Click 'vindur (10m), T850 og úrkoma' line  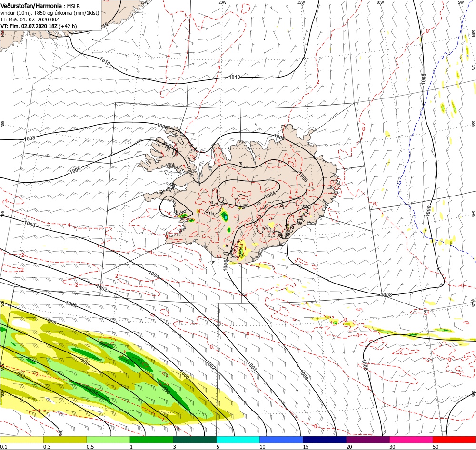(x=50, y=13)
